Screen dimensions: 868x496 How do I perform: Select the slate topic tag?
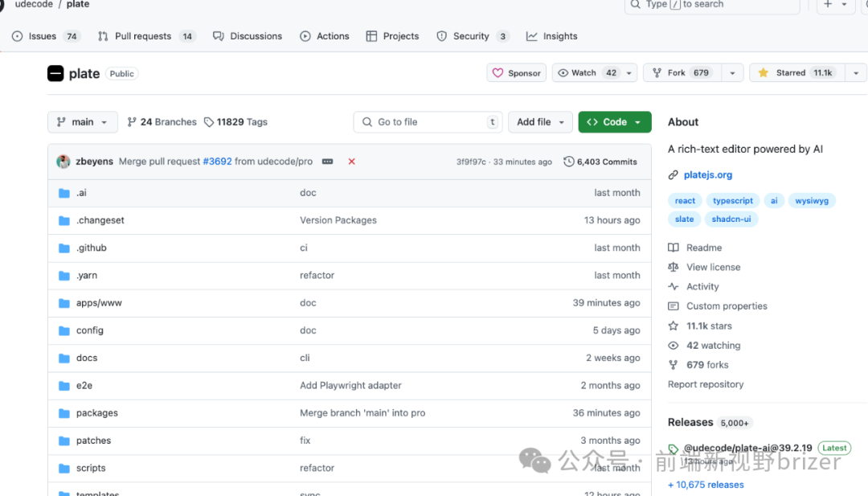pyautogui.click(x=684, y=219)
